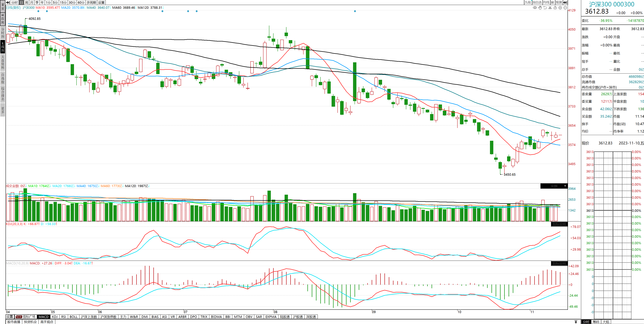This screenshot has height=324, width=644.
Task: Click the bottom scroll-to-top arrow icon
Action: 576,322
